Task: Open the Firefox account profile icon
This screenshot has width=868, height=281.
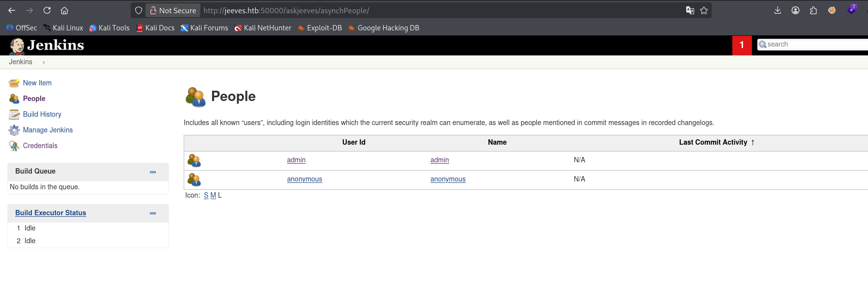Action: tap(796, 10)
